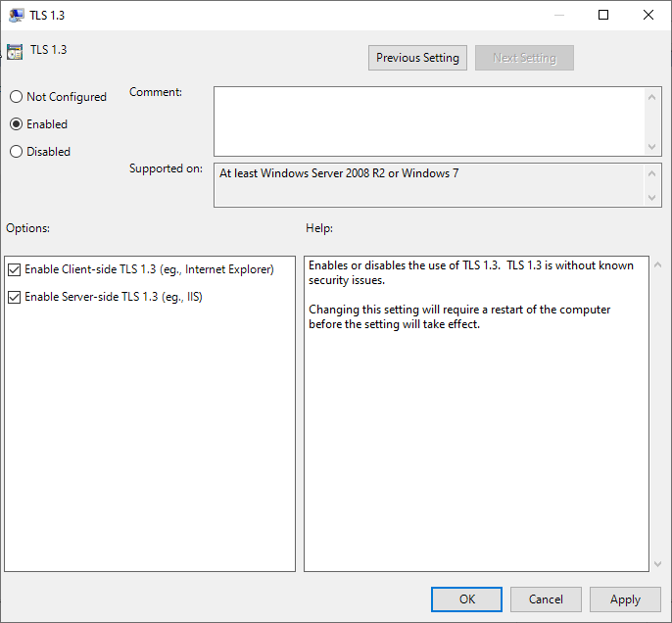This screenshot has width=672, height=623.
Task: Click Supported on box scroll up arrow
Action: point(653,172)
